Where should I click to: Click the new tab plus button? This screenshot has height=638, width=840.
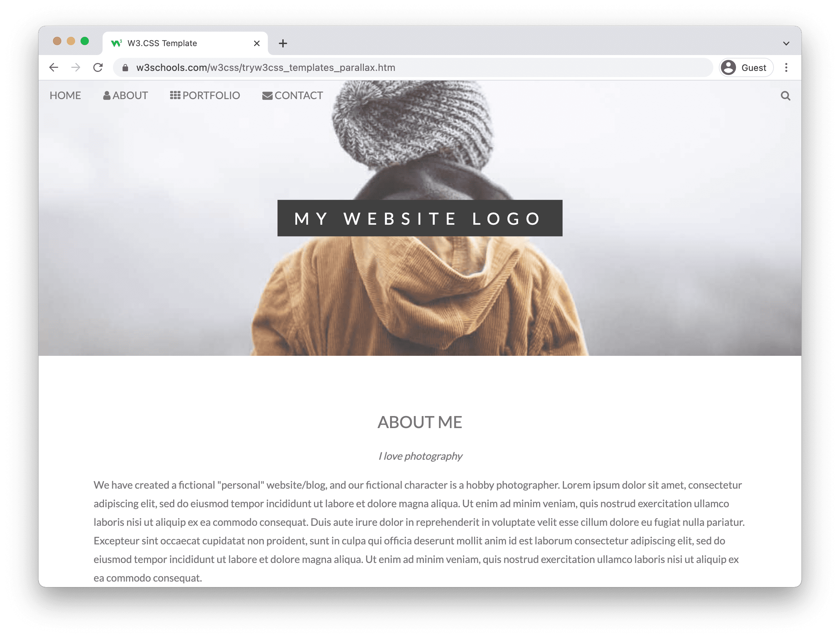coord(282,43)
